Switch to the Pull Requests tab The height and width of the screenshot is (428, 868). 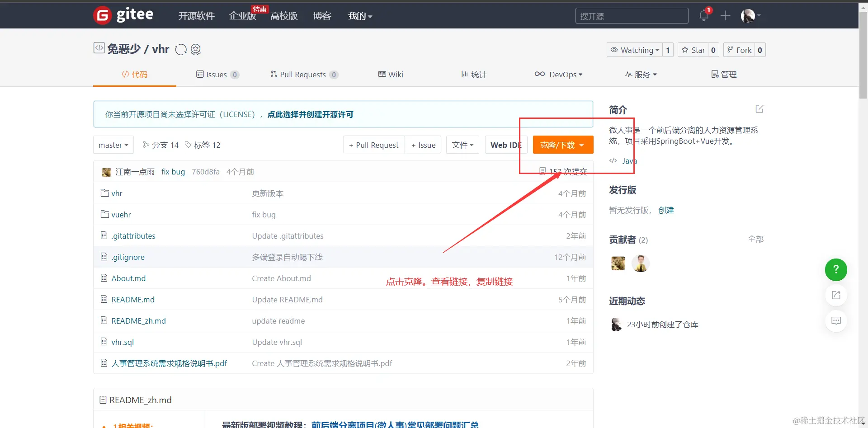click(304, 75)
